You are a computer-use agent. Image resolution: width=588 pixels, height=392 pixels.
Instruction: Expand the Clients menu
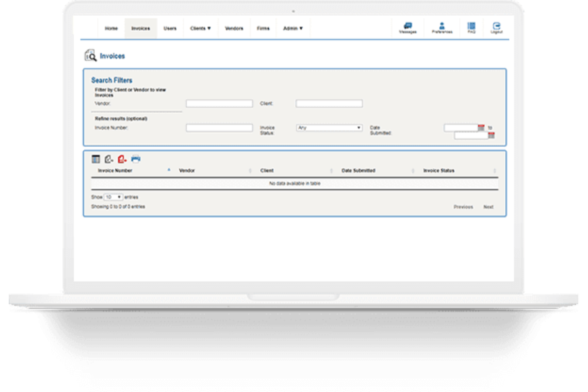pos(200,28)
